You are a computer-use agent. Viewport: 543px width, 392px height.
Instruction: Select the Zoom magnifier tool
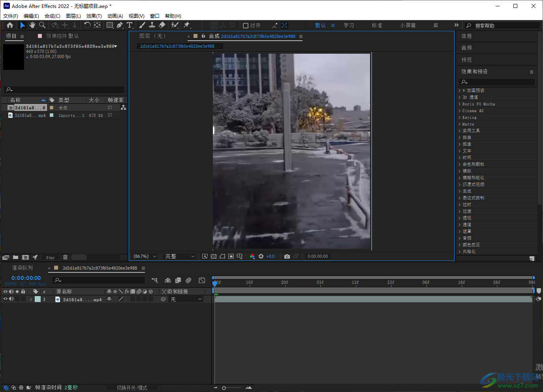coord(42,25)
